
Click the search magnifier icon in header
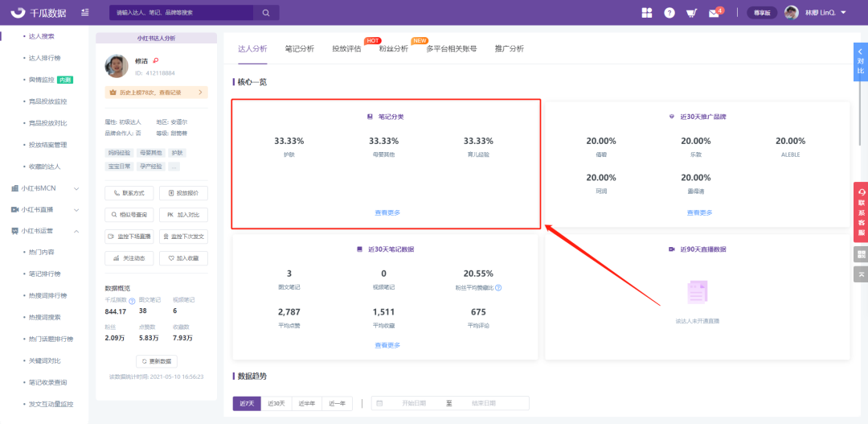click(x=265, y=13)
